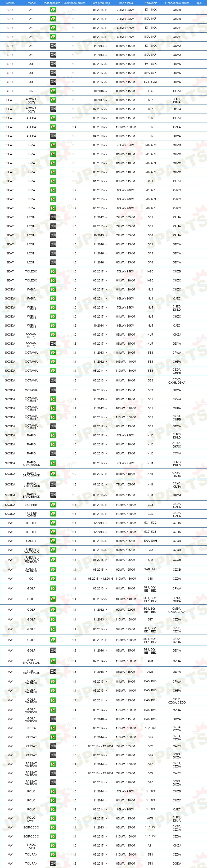207x868 pixels.
Task: Select engine code 'CRKB, CXXB, DBKA' cell
Action: pos(177,381)
